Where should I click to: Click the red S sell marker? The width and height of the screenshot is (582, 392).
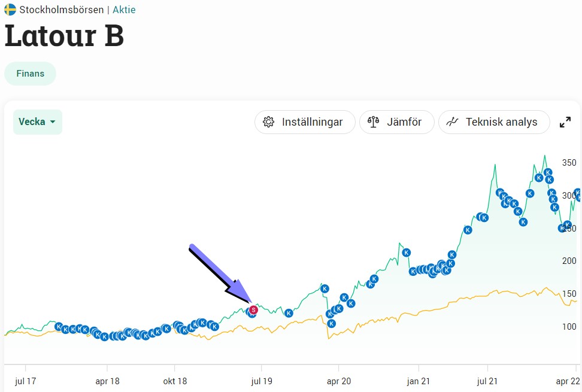253,309
